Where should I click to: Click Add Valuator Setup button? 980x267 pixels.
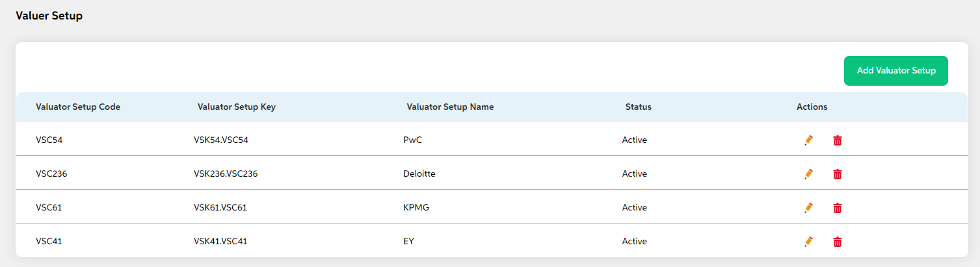pos(895,71)
